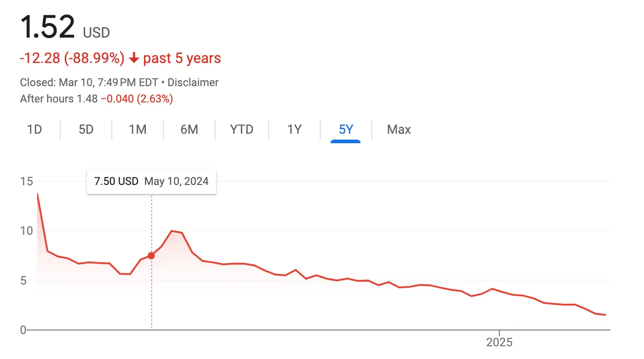Click the 15 y-axis label
The height and width of the screenshot is (359, 644).
pyautogui.click(x=27, y=182)
